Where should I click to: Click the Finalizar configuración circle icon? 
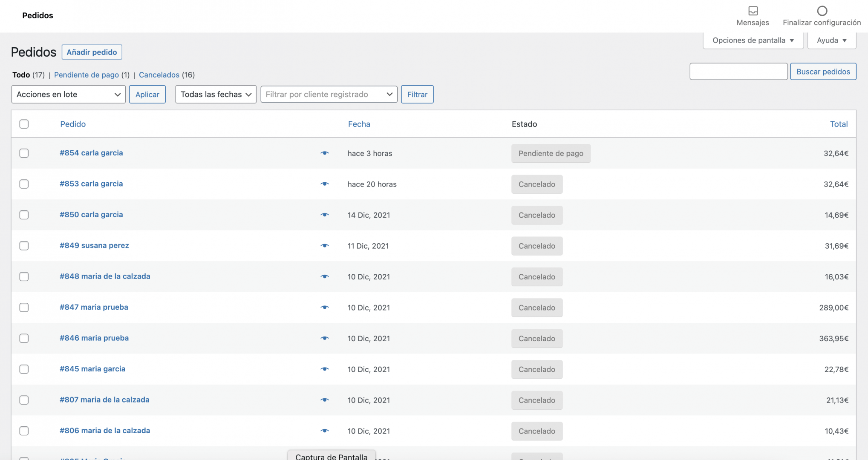pos(822,11)
